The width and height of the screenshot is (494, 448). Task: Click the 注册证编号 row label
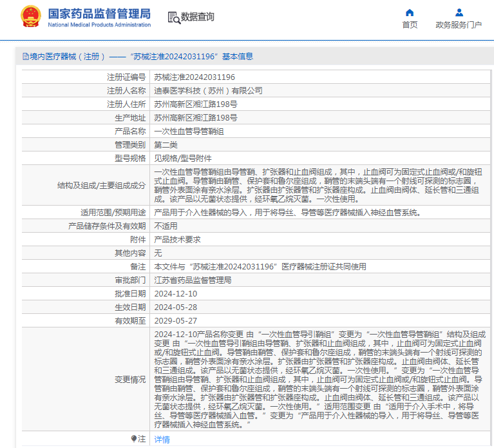point(126,77)
